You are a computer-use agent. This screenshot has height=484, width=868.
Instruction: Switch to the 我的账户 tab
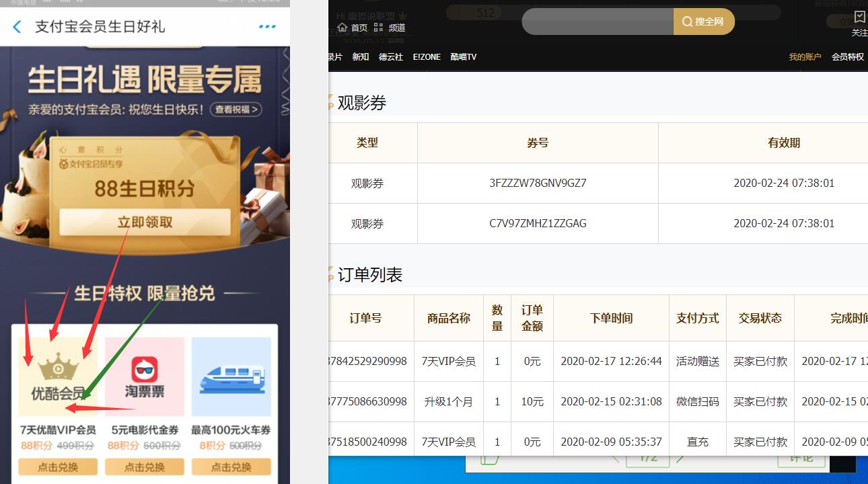[x=805, y=57]
